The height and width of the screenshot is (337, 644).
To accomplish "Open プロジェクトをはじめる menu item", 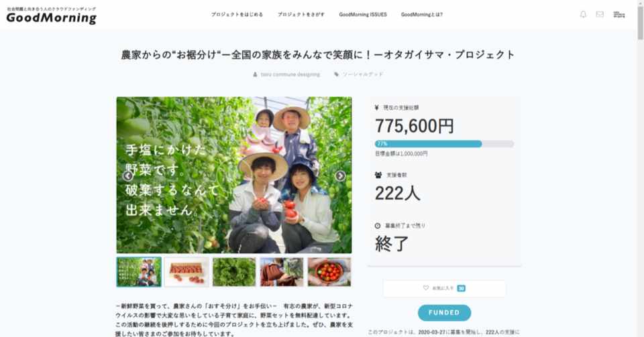I will coord(237,14).
